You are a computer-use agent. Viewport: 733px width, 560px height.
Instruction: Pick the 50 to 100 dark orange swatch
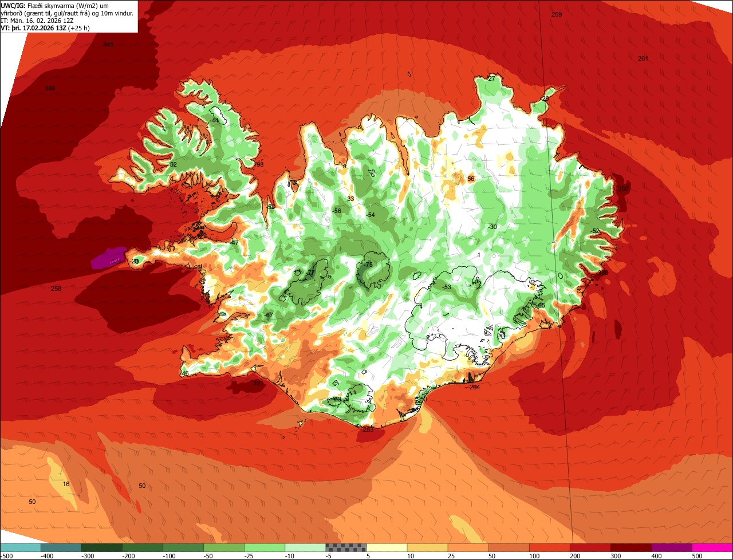pyautogui.click(x=509, y=547)
